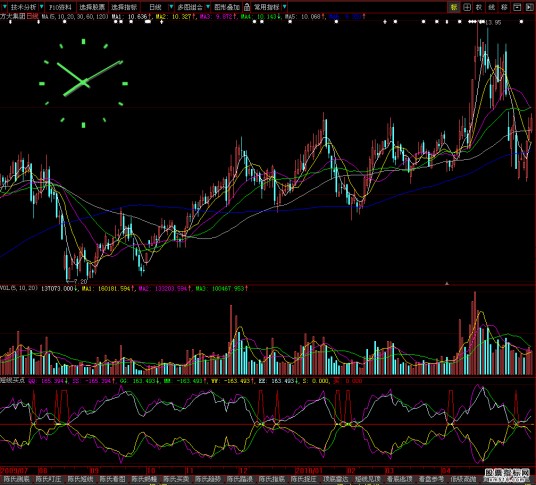Toggle the padlock icon next to 图形叠加

click(x=247, y=7)
